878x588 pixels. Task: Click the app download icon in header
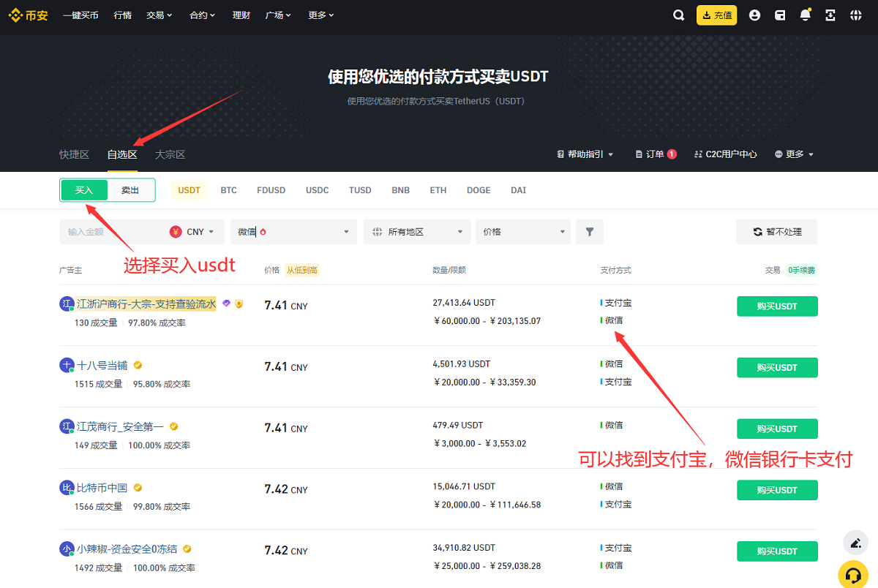click(830, 15)
